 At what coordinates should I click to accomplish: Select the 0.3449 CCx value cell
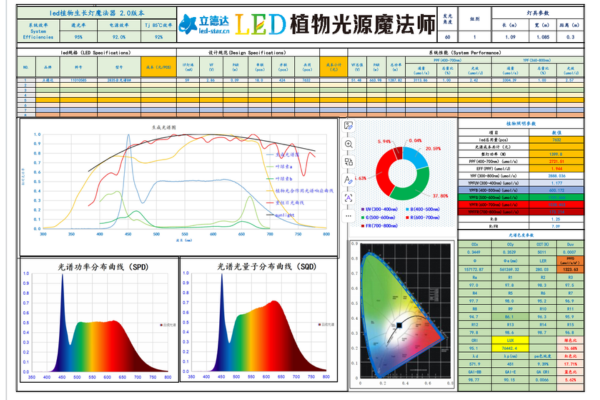coord(475,252)
